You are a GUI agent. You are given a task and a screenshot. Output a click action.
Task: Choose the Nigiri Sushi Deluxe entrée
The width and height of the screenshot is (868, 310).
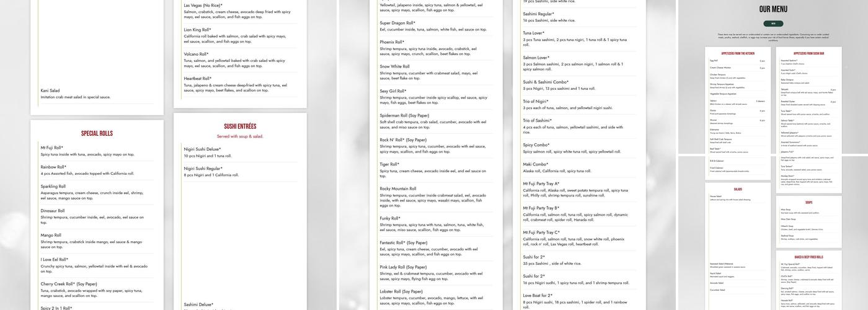coord(202,149)
